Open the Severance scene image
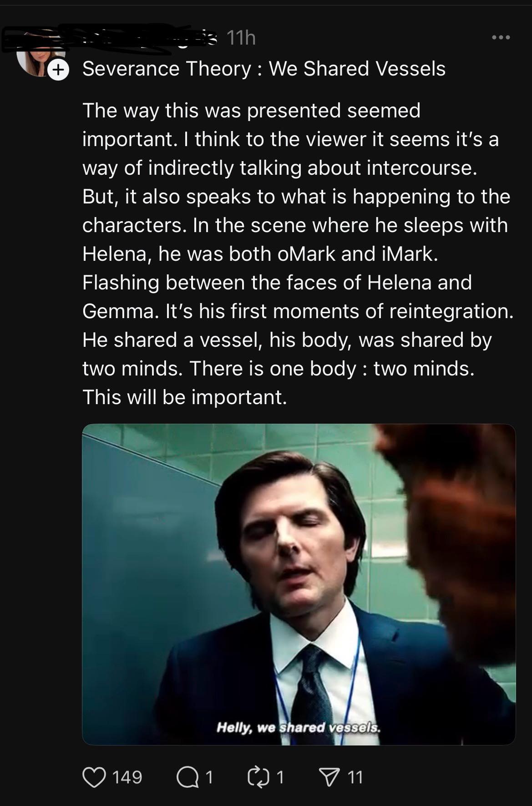 tap(299, 584)
